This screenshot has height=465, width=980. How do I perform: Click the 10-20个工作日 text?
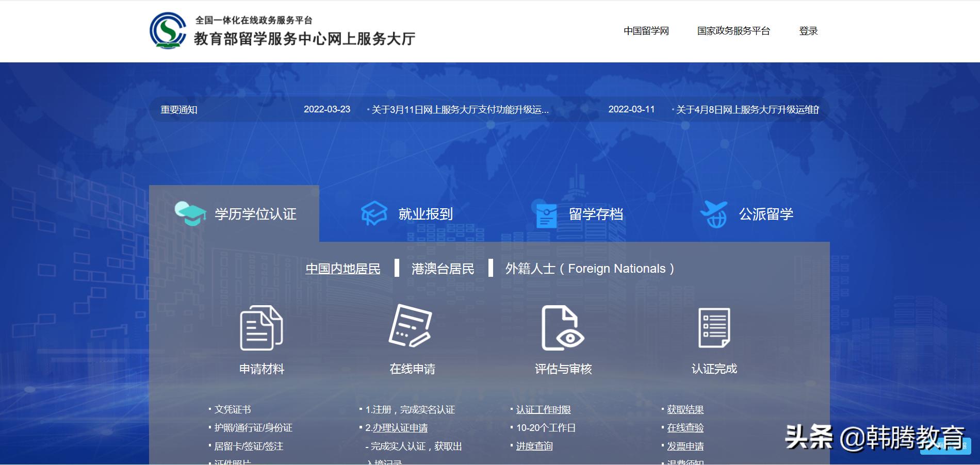tap(546, 428)
